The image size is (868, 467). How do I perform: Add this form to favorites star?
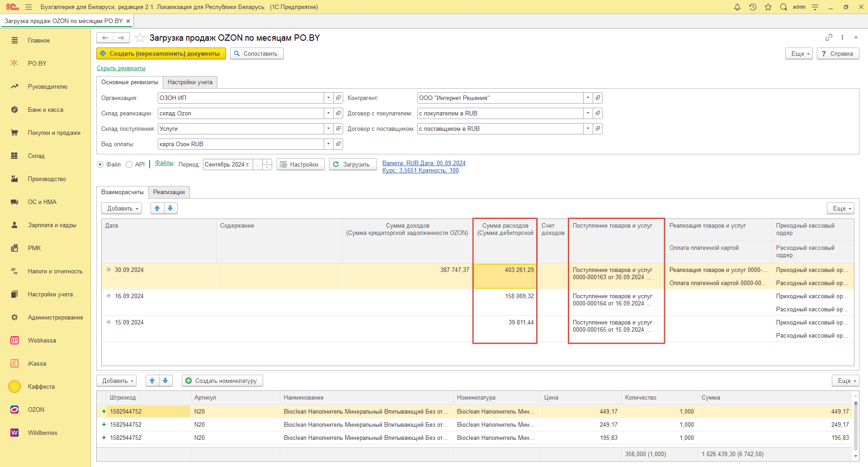tap(140, 38)
